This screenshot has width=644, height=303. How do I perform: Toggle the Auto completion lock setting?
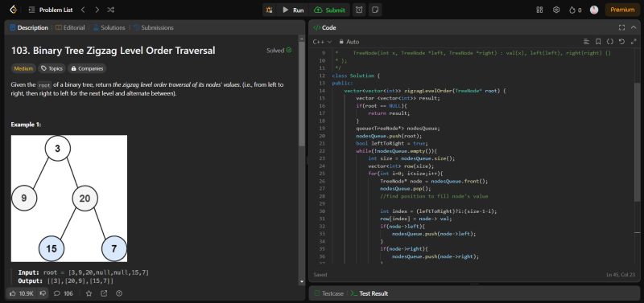349,42
